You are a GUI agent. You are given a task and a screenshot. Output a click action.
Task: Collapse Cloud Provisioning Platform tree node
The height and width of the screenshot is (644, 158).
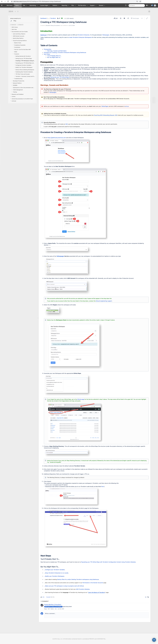(x=12, y=40)
